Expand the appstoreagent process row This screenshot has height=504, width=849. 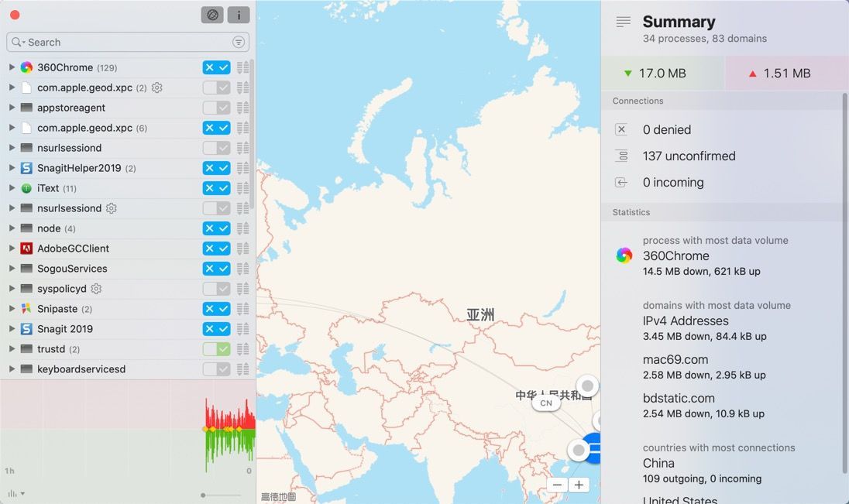pyautogui.click(x=12, y=107)
